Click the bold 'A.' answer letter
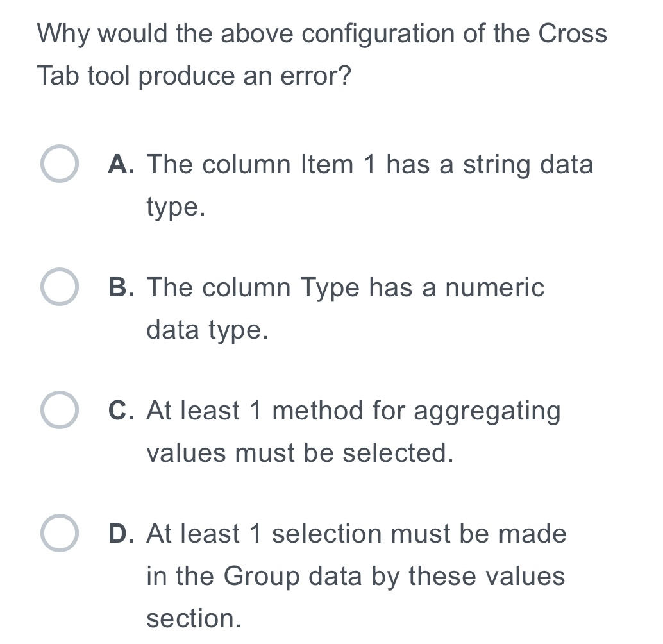663x644 pixels. pyautogui.click(x=121, y=164)
